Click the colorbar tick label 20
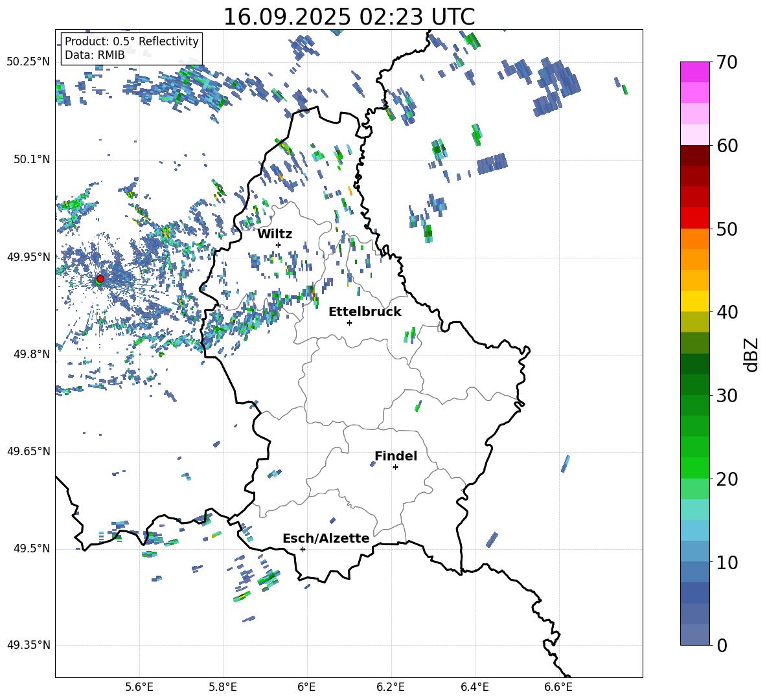767x700 pixels. point(727,479)
